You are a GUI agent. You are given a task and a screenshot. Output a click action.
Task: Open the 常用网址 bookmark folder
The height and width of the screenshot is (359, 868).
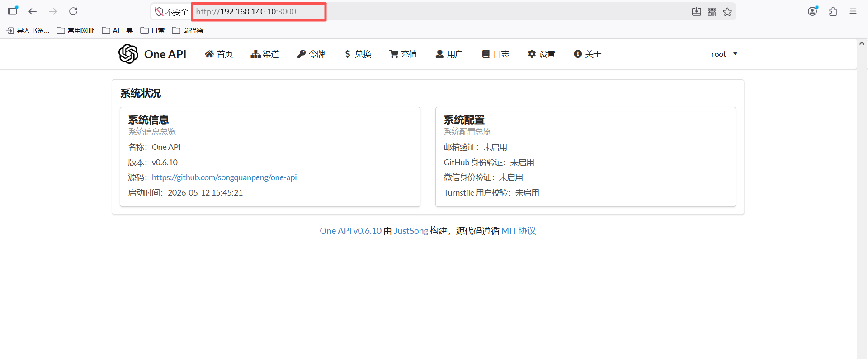pyautogui.click(x=75, y=30)
